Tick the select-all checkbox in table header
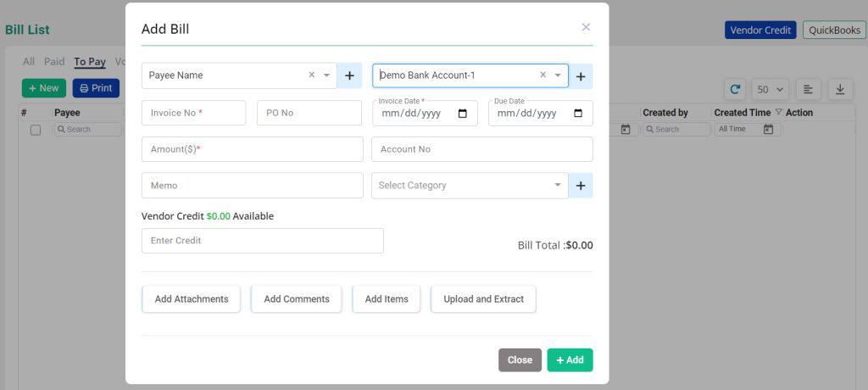868x390 pixels. point(36,130)
